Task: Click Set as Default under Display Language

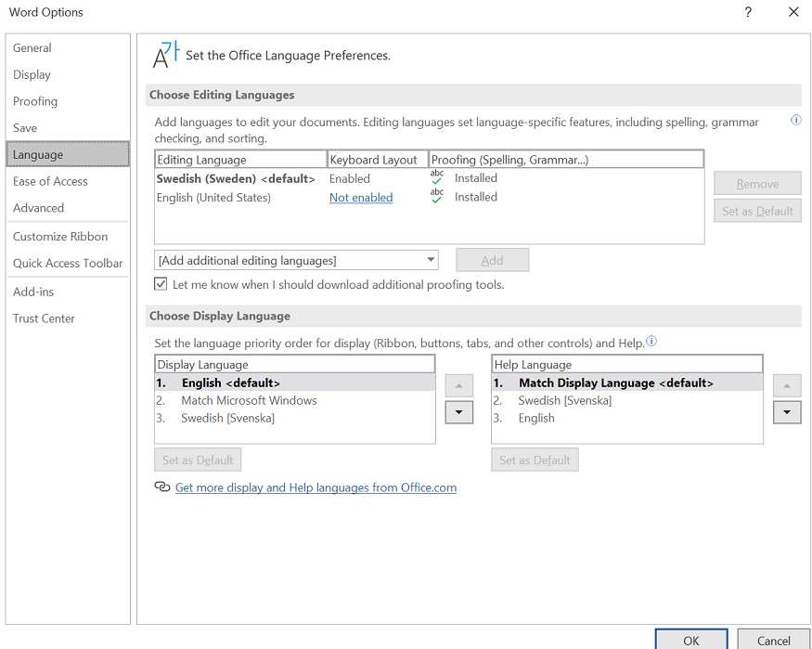Action: (x=198, y=460)
